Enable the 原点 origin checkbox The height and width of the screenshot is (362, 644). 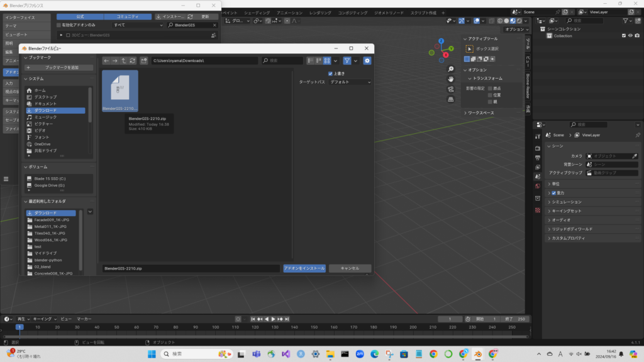point(490,89)
